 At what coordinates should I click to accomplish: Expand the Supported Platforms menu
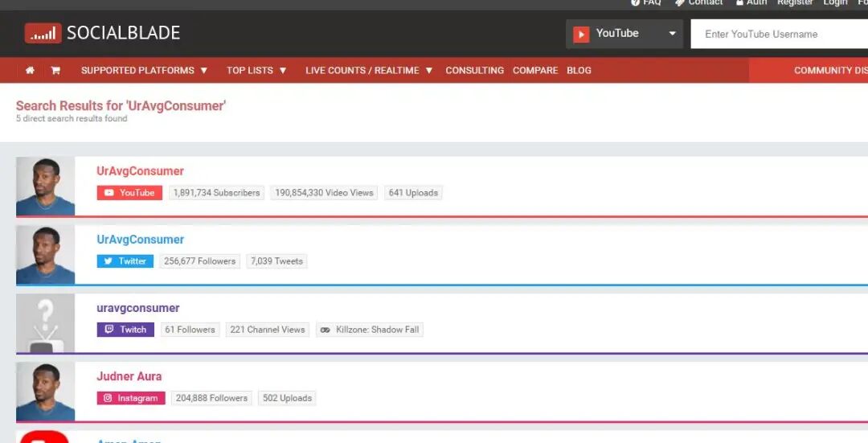click(x=144, y=70)
